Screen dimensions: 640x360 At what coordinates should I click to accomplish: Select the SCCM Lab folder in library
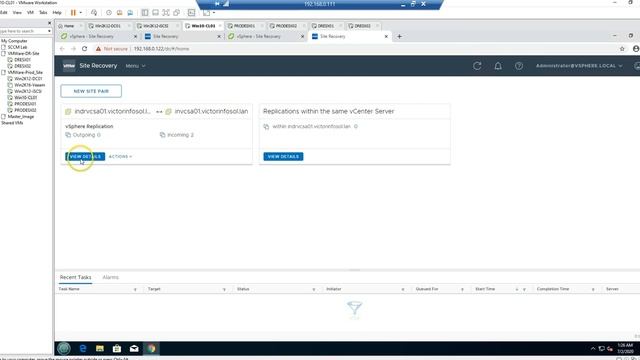point(17,47)
